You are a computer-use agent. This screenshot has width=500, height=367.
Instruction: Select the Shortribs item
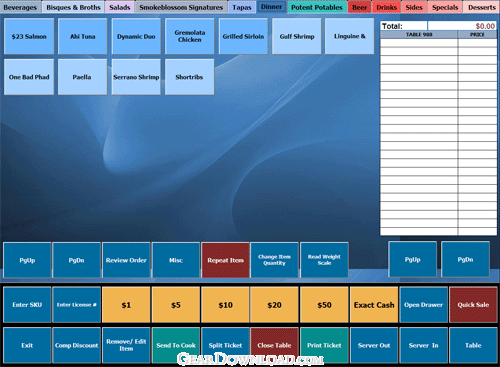[x=190, y=77]
